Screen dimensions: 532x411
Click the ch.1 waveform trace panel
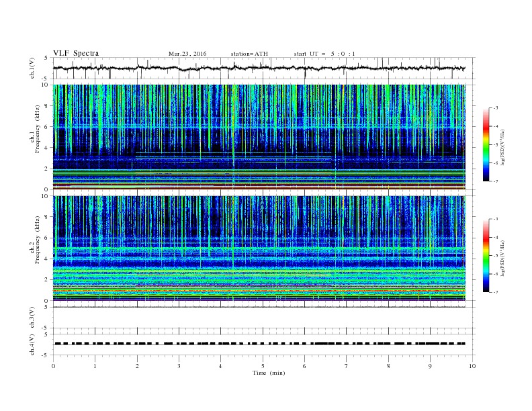(264, 68)
